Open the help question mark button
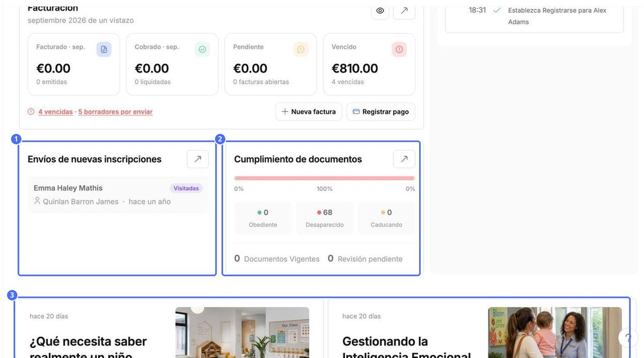Image resolution: width=644 pixels, height=358 pixels. coord(628,338)
